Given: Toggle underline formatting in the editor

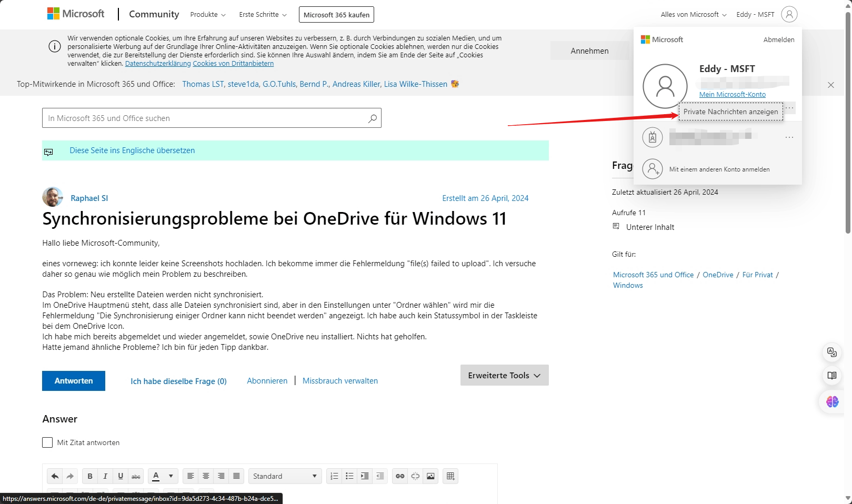Looking at the screenshot, I should click(x=121, y=476).
